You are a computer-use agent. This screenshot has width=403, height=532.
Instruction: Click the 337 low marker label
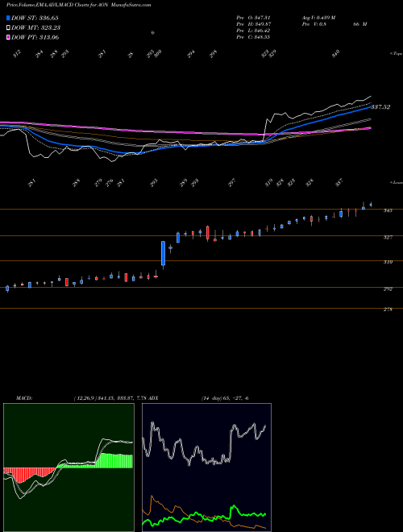[339, 182]
